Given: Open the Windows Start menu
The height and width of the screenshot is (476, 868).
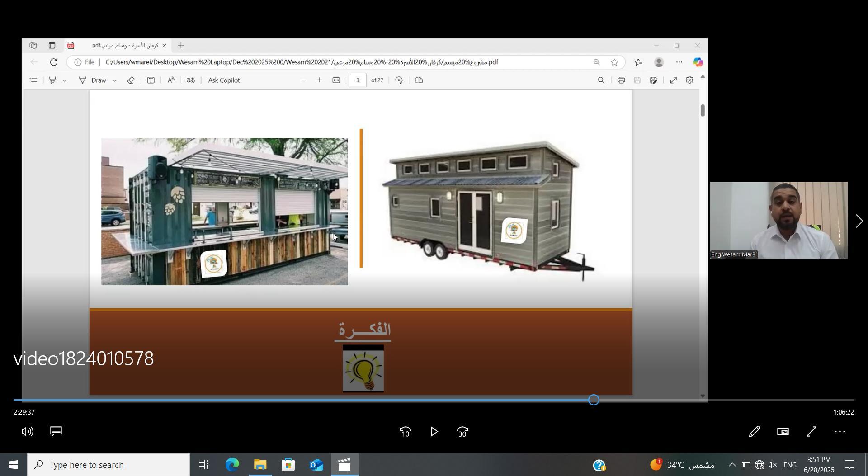Looking at the screenshot, I should (13, 465).
